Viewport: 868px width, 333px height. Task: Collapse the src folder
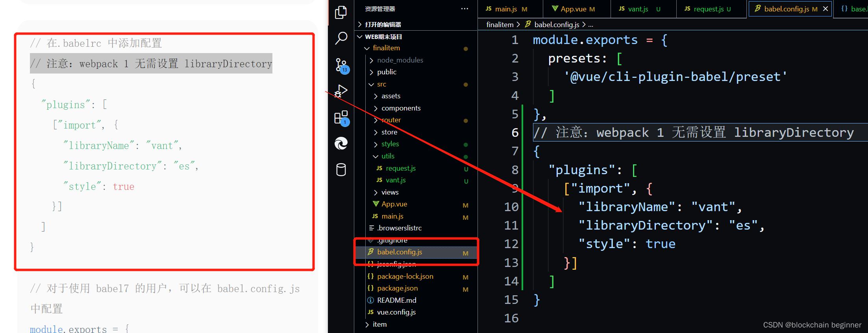tap(416, 84)
